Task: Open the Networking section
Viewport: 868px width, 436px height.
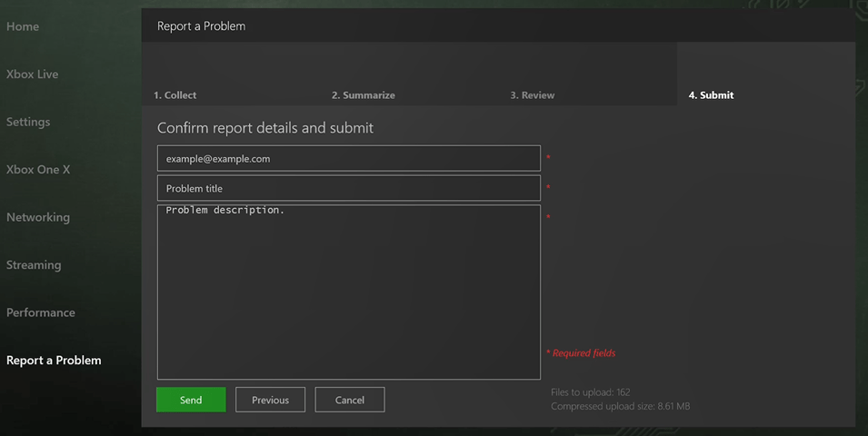Action: (x=38, y=217)
